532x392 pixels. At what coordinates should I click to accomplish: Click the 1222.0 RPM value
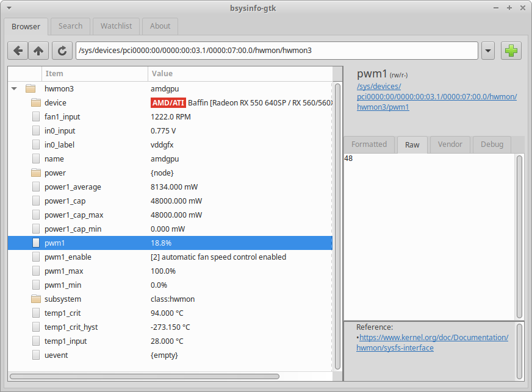point(171,117)
